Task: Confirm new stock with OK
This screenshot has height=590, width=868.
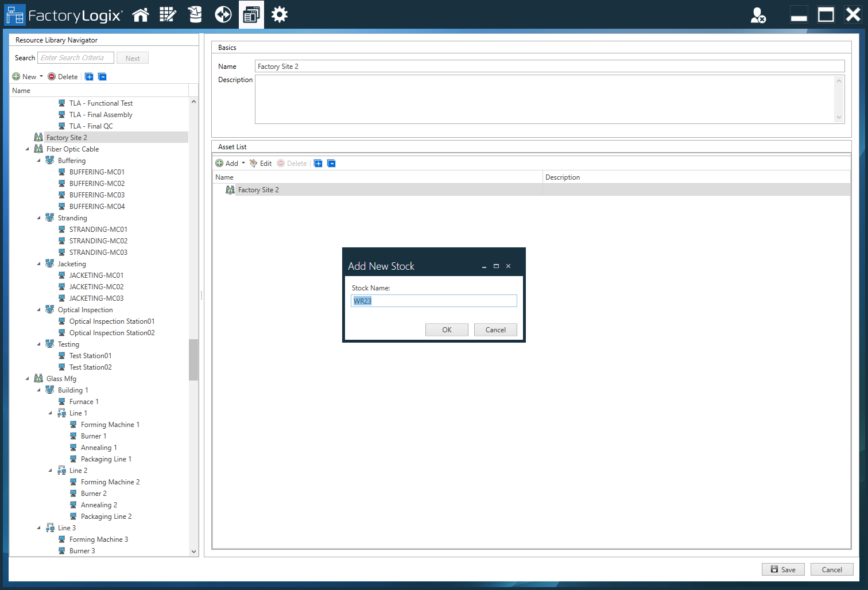Action: pyautogui.click(x=447, y=329)
